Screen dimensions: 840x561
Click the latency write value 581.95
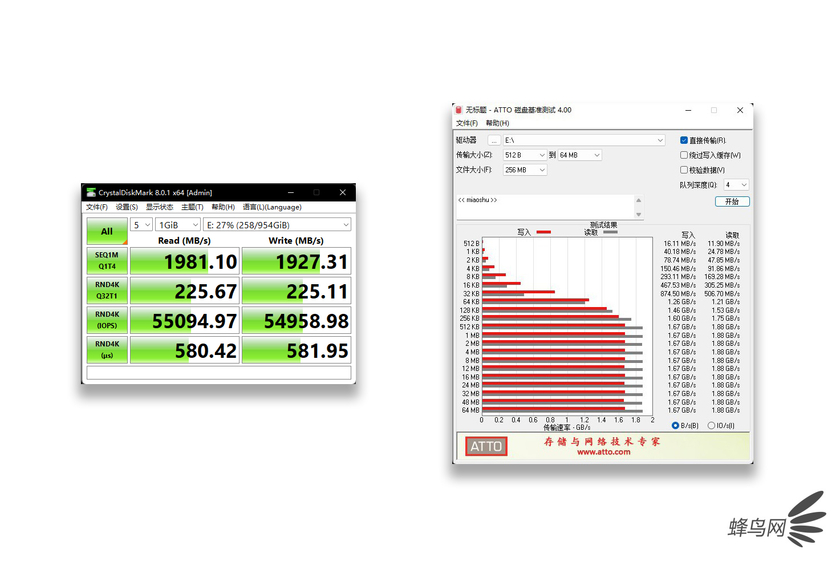pos(296,350)
